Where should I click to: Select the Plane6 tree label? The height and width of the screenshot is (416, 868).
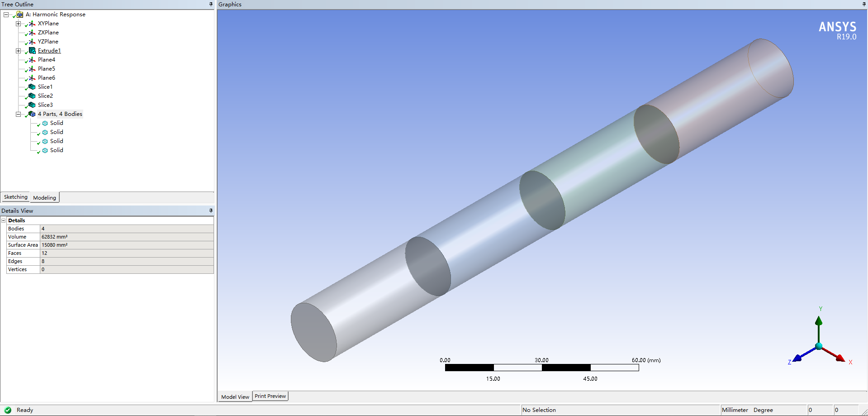tap(47, 78)
